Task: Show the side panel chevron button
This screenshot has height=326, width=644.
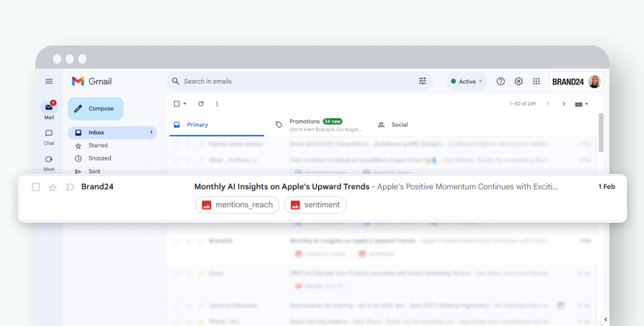Action: pyautogui.click(x=605, y=319)
